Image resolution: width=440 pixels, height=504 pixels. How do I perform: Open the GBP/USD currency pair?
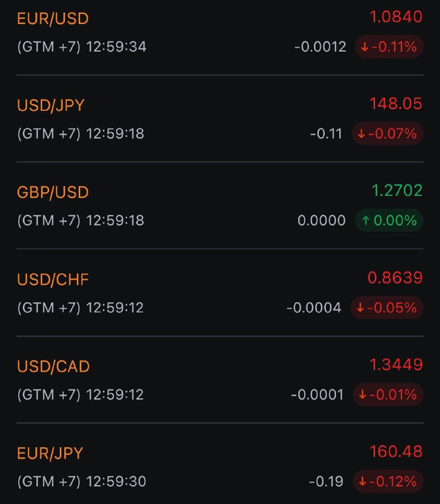53,192
